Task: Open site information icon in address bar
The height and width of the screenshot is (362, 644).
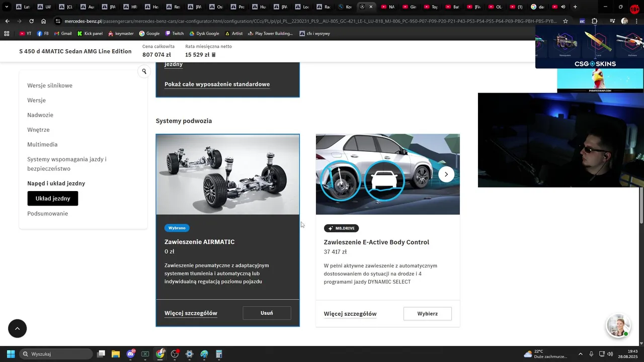Action: (x=58, y=21)
